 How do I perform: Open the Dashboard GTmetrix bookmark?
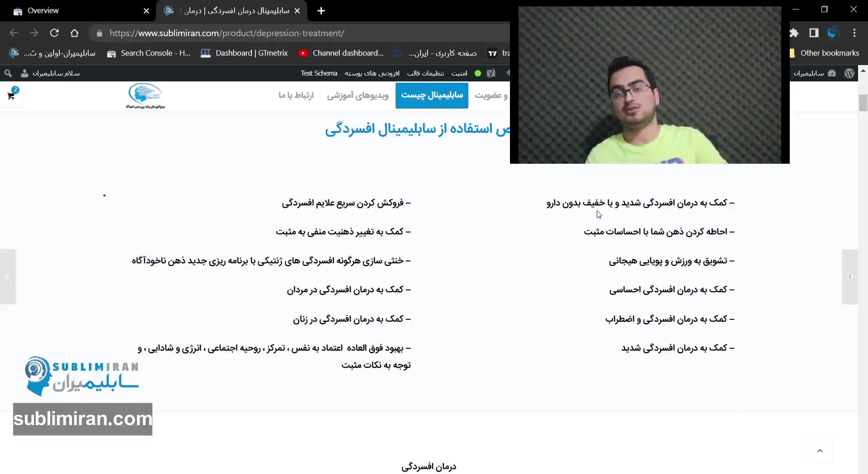click(x=244, y=53)
